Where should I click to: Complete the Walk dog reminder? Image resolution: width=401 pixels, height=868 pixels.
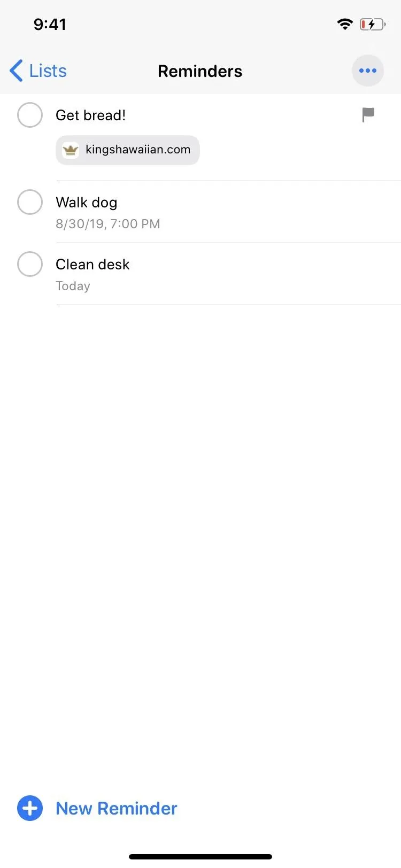(30, 202)
